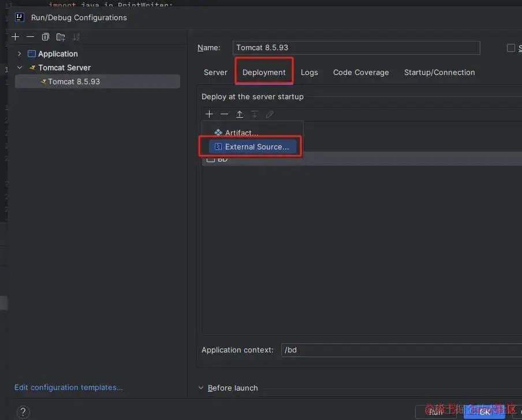Open the Startup/Connection tab
The image size is (522, 420).
coord(439,73)
